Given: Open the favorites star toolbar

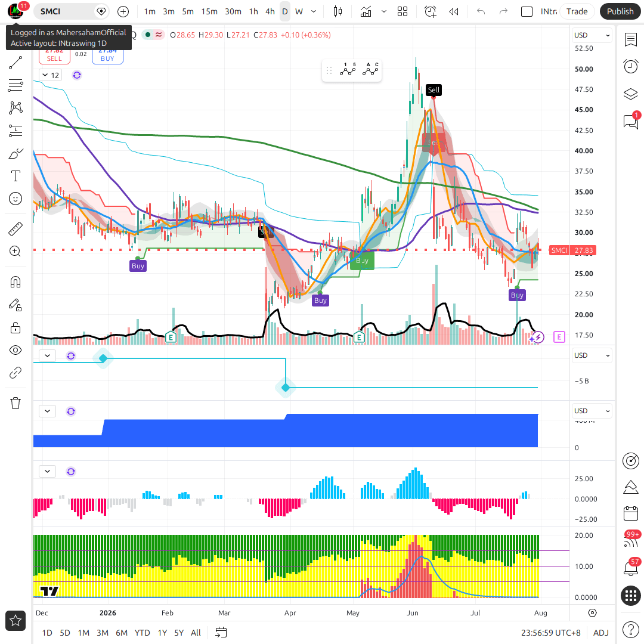Looking at the screenshot, I should [16, 621].
